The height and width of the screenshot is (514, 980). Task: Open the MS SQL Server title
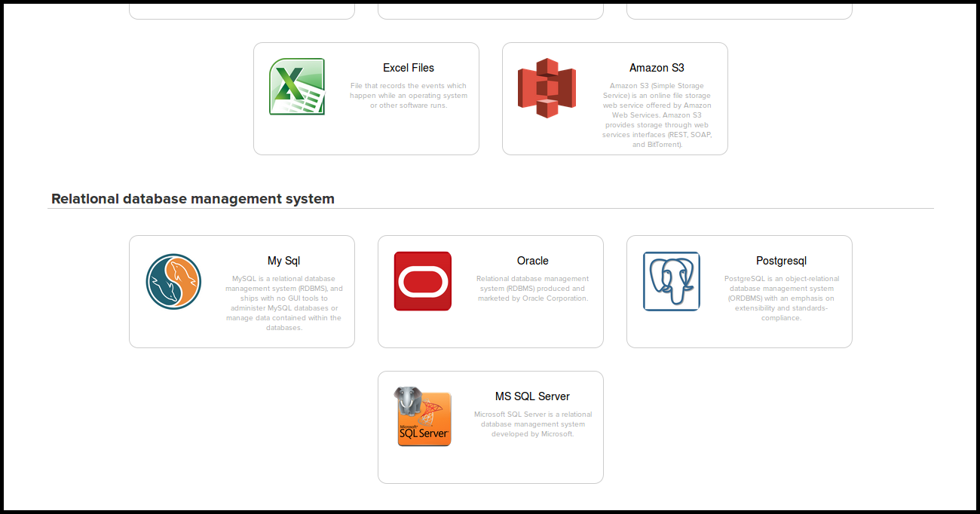coord(533,396)
